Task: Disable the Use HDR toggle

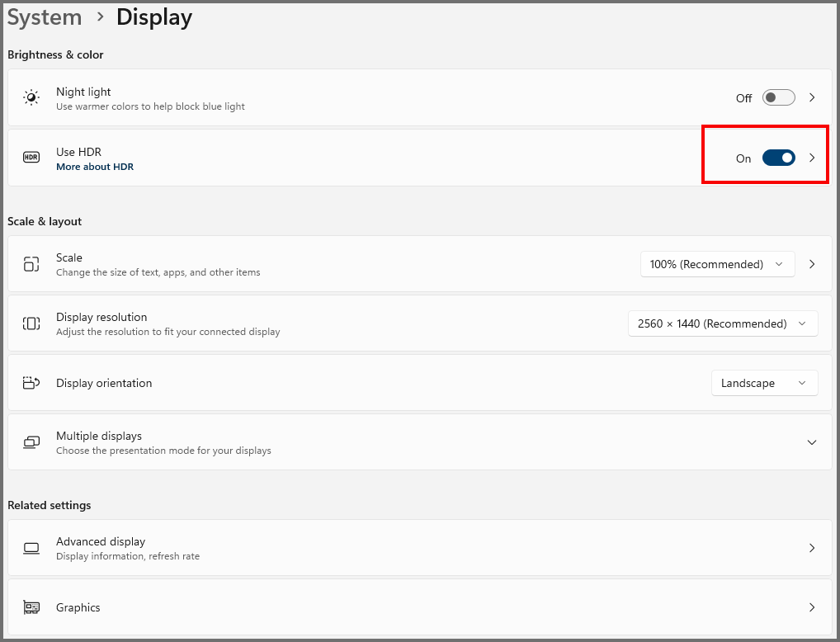Action: pyautogui.click(x=778, y=158)
